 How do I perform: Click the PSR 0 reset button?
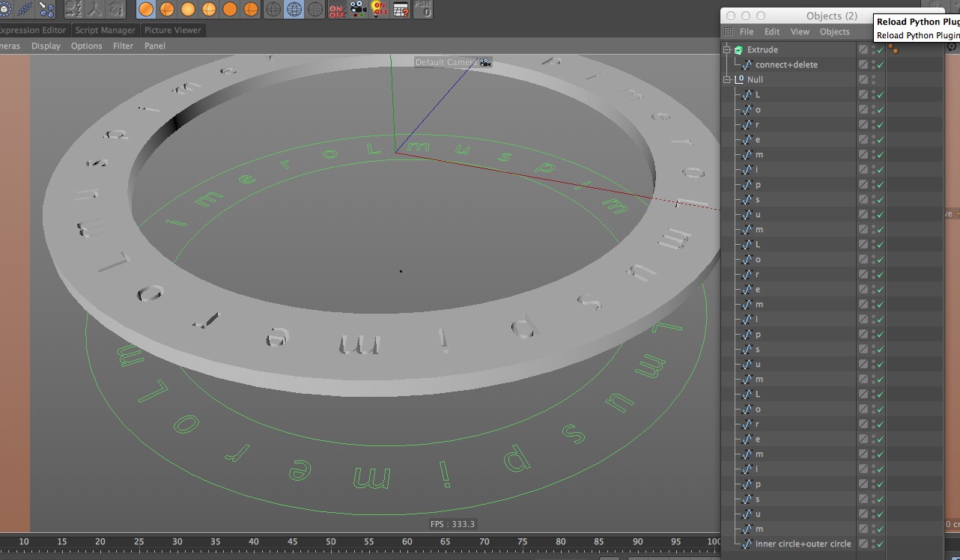423,9
